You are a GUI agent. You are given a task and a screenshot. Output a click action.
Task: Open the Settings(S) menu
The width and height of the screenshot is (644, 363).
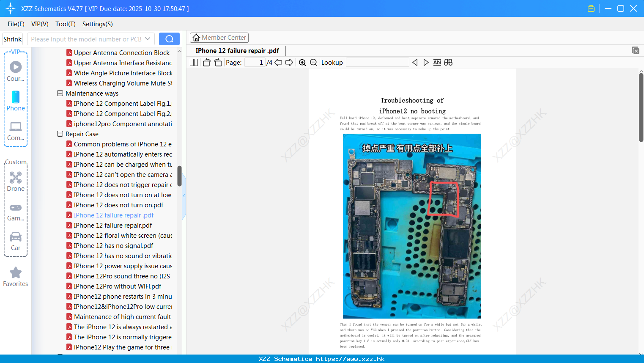point(97,24)
